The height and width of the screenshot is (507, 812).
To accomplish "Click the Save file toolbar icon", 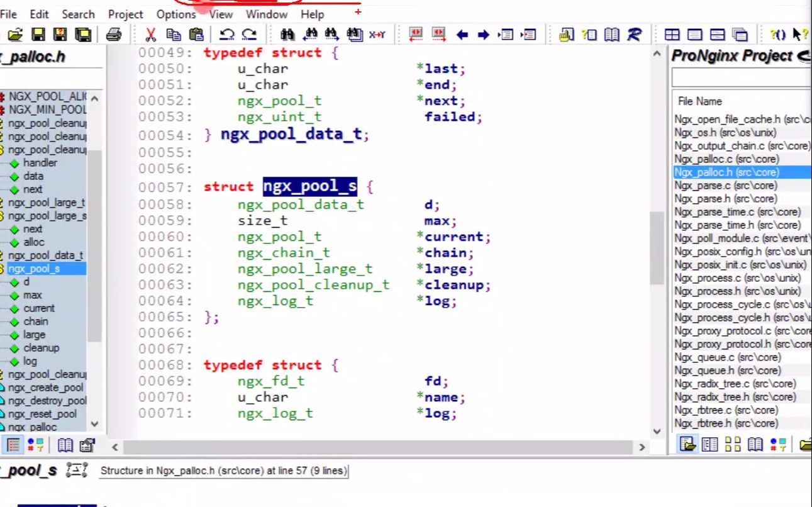I will (38, 35).
